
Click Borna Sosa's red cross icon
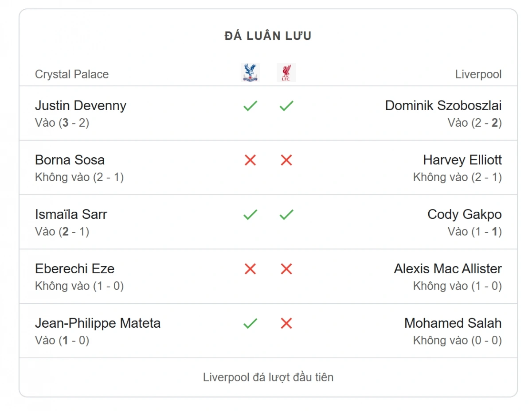coord(250,160)
